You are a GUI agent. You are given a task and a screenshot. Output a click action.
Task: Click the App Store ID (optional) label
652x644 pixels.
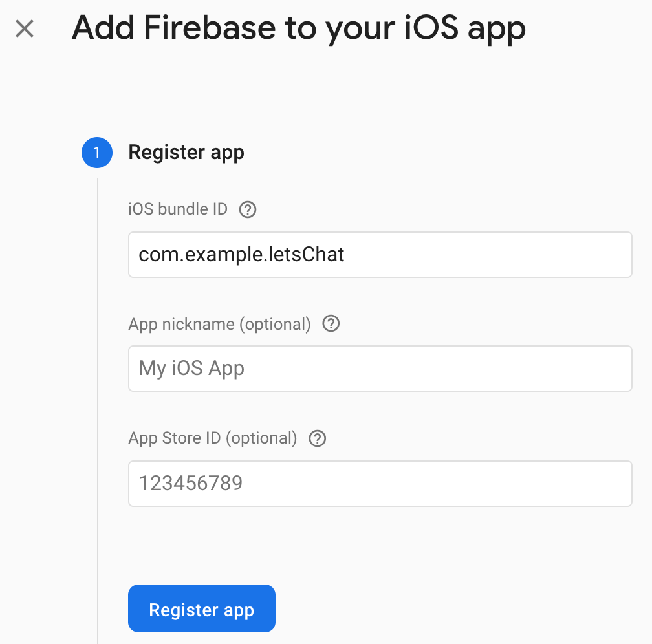[x=212, y=438]
